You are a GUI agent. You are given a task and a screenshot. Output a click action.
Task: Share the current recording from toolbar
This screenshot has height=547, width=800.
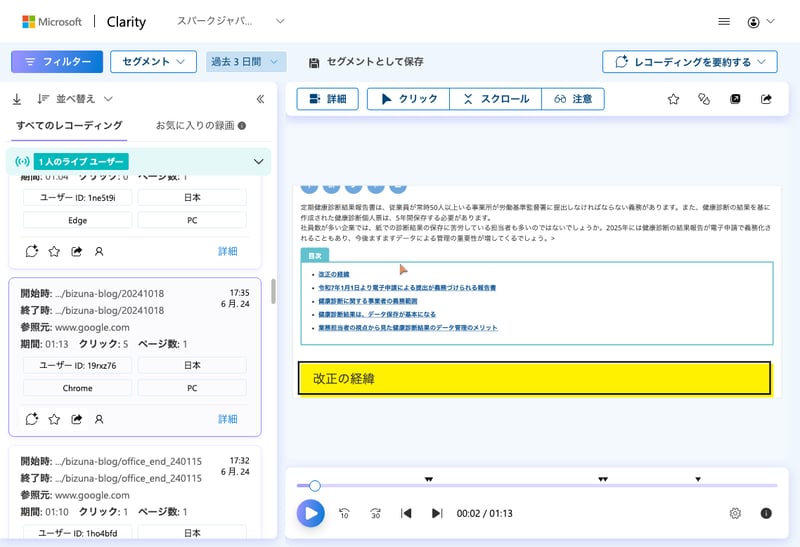(766, 99)
